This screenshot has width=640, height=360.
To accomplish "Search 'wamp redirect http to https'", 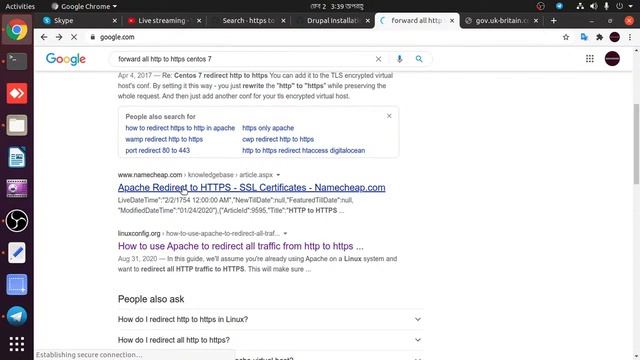I will coord(164,139).
